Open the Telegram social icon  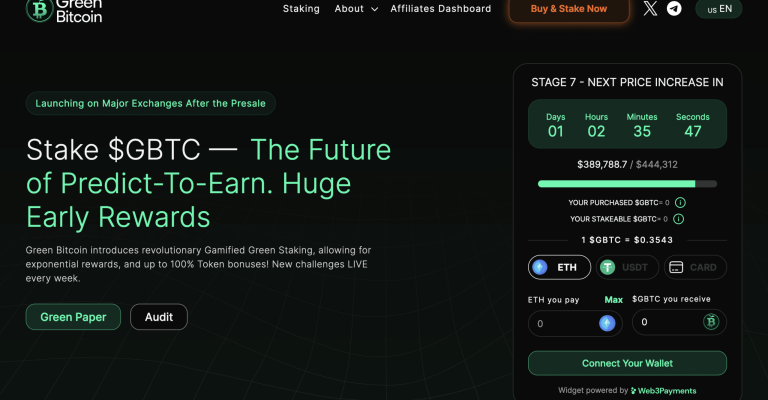674,8
